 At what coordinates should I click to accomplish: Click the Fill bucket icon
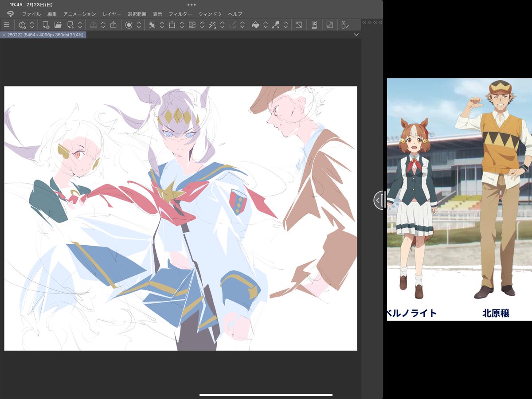pos(255,25)
